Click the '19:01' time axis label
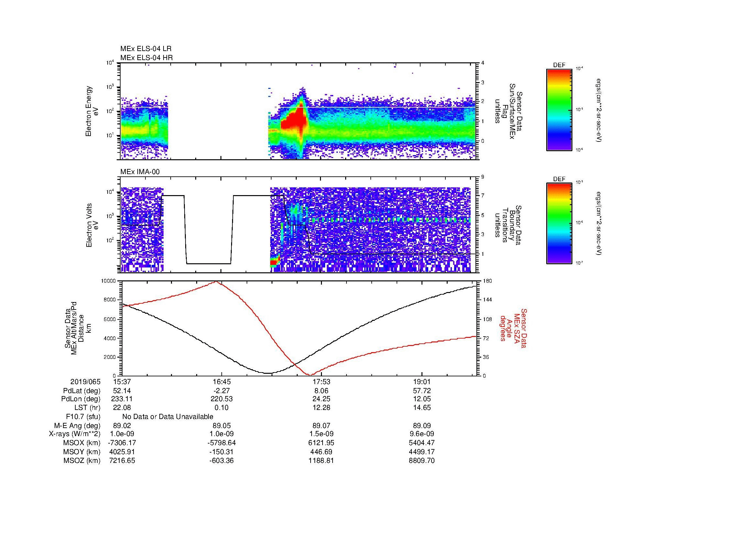The width and height of the screenshot is (756, 534). tap(422, 382)
